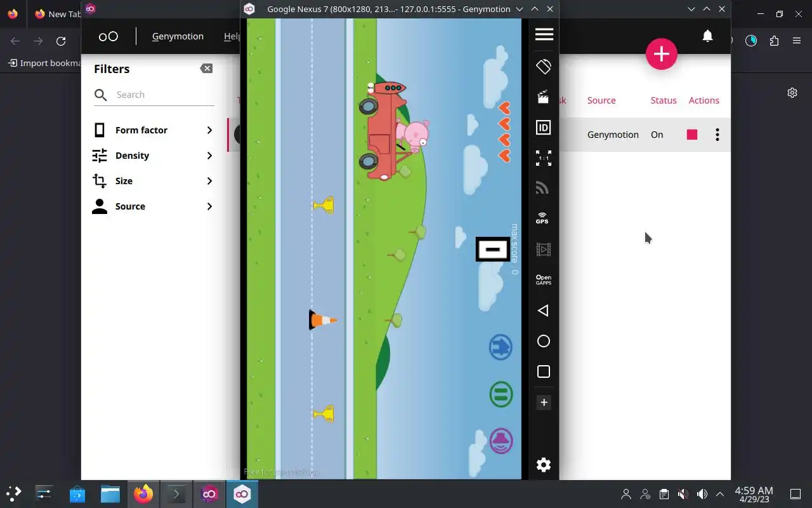Open the terminal from taskbar
The height and width of the screenshot is (508, 812).
[x=176, y=493]
